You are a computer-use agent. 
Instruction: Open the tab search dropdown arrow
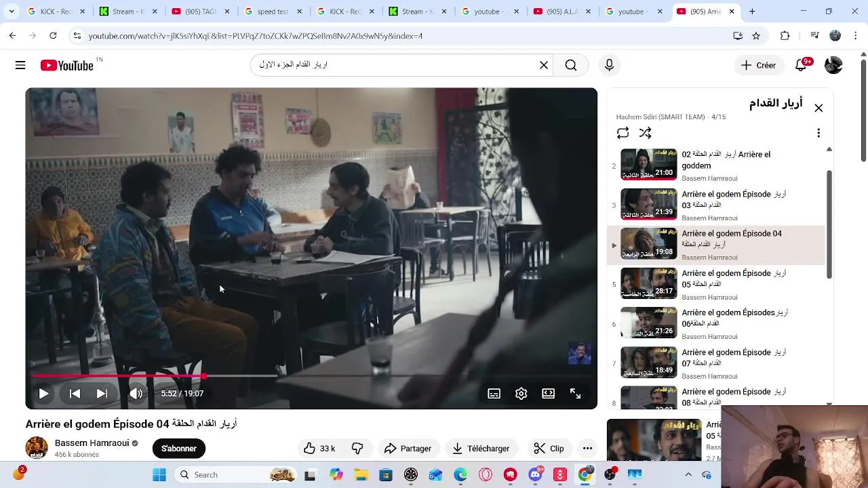point(12,12)
